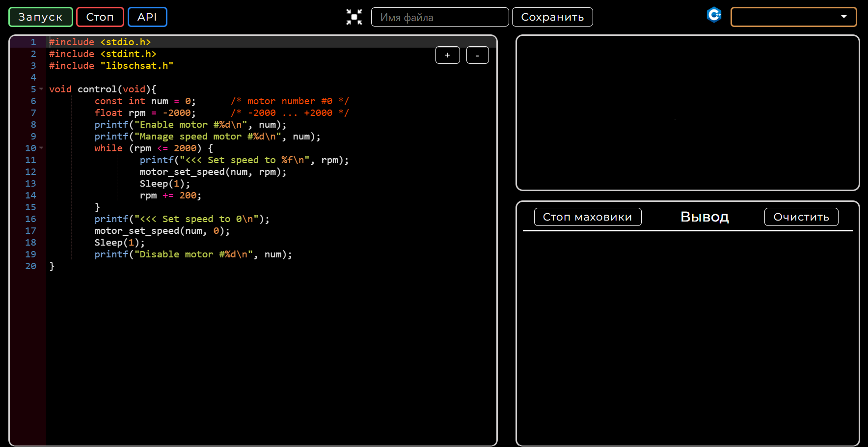
Task: Collapse the control function at line 5
Action: coord(40,89)
